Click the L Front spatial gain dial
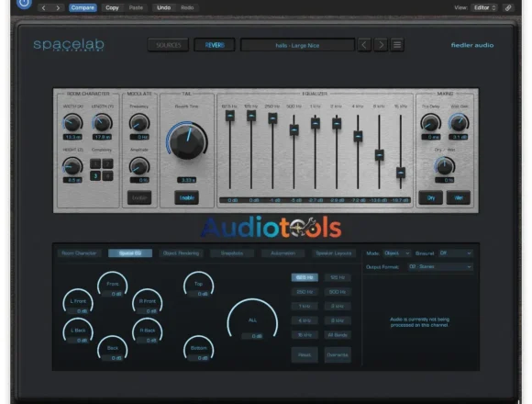This screenshot has width=532, height=404. 78,302
